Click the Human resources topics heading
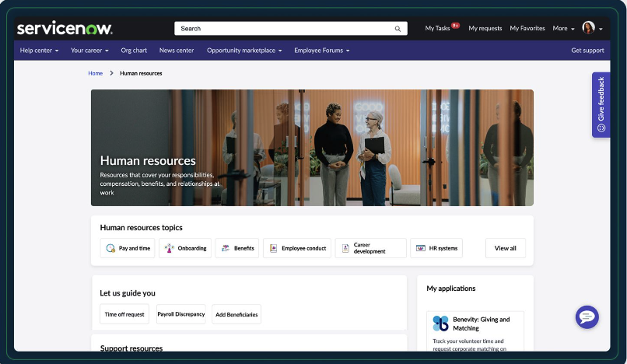 click(x=141, y=228)
